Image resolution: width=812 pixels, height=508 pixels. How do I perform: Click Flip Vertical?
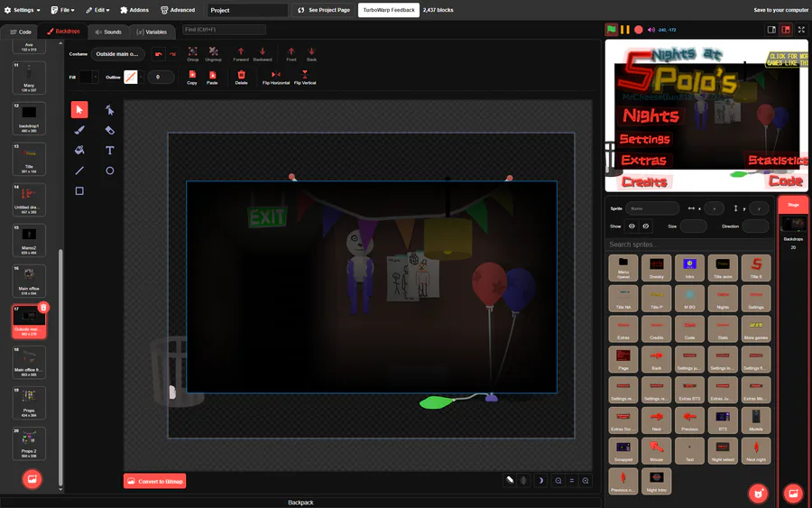[x=305, y=78]
